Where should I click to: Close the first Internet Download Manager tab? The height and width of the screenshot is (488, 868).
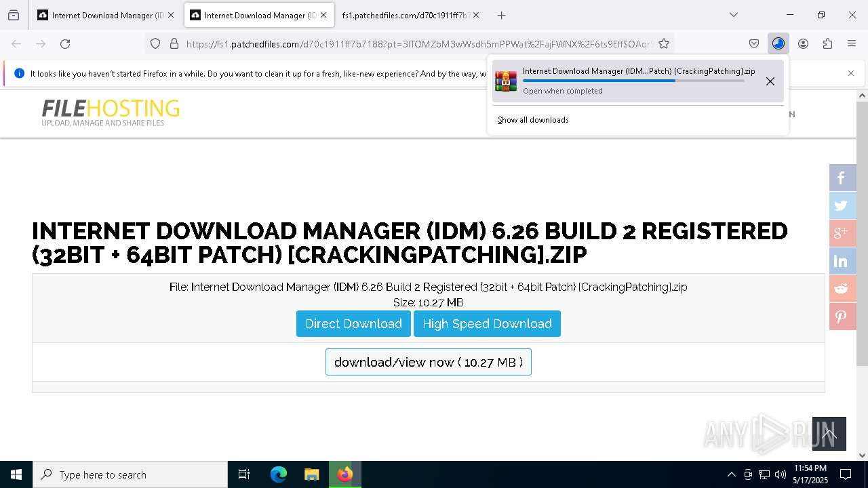[170, 15]
